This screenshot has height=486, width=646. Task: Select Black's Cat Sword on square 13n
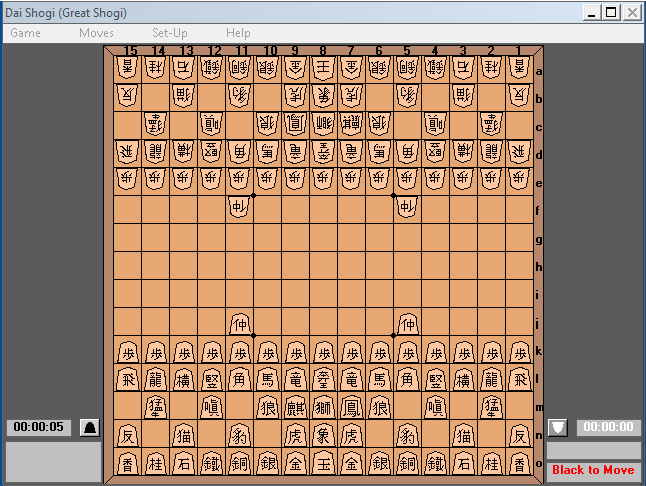[x=184, y=436]
